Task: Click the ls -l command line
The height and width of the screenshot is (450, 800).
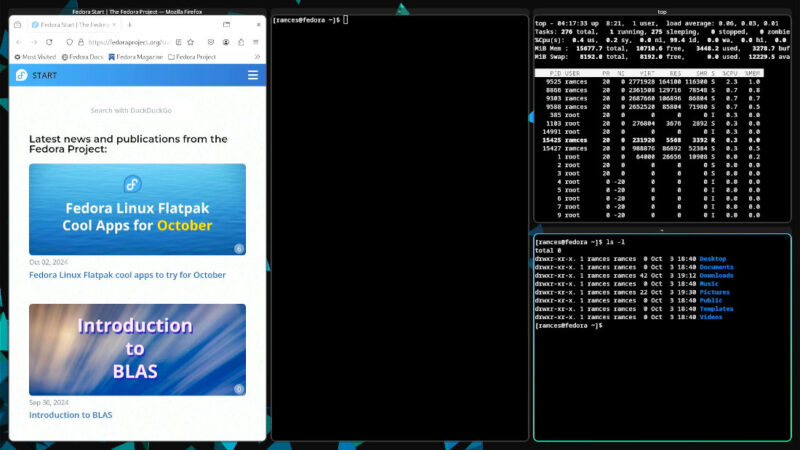Action: 580,242
